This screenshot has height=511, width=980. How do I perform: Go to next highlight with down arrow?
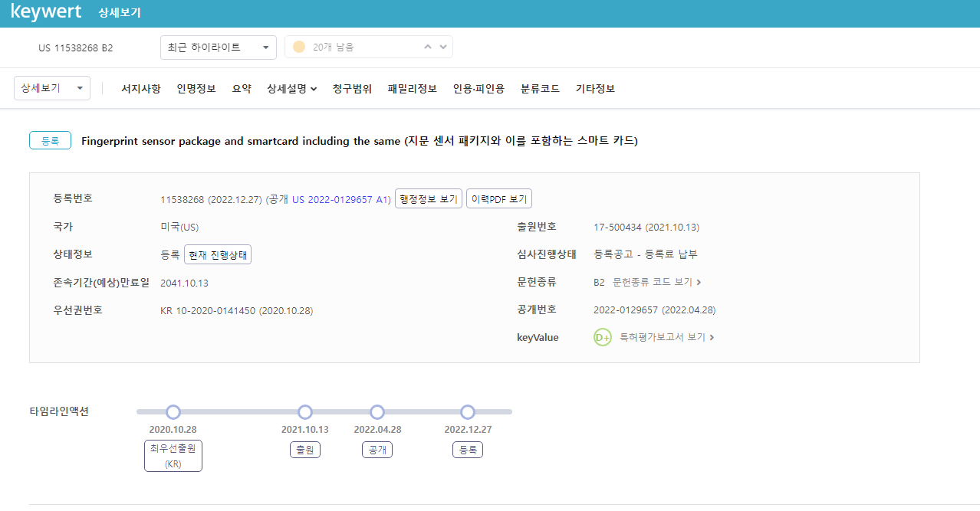pos(442,47)
